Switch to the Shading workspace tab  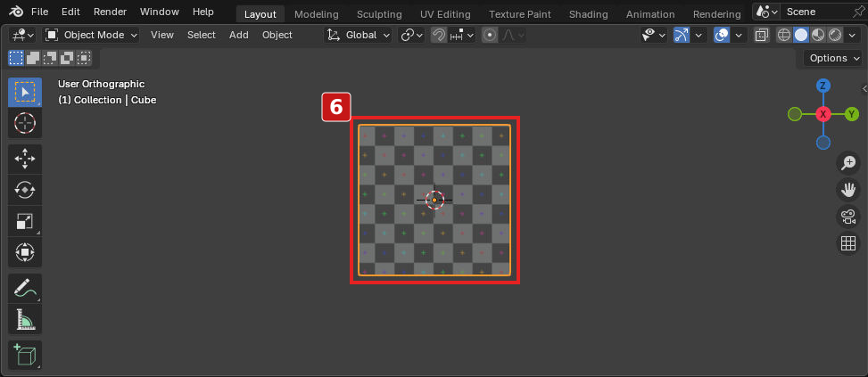coord(589,14)
